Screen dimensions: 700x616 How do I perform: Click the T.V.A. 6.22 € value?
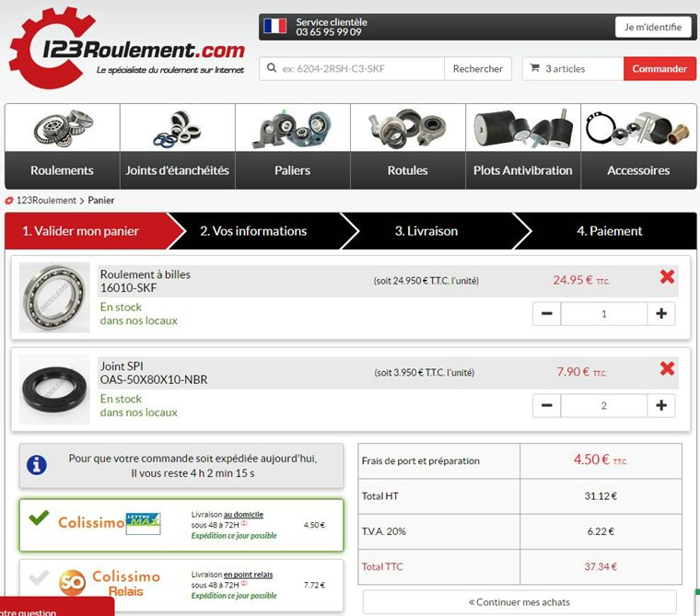click(x=601, y=531)
